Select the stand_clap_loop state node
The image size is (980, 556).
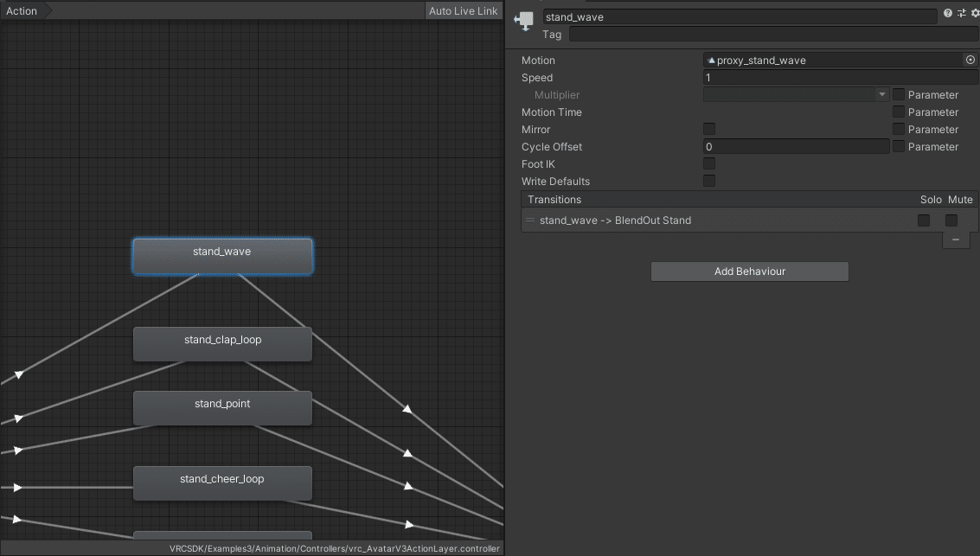coord(222,344)
